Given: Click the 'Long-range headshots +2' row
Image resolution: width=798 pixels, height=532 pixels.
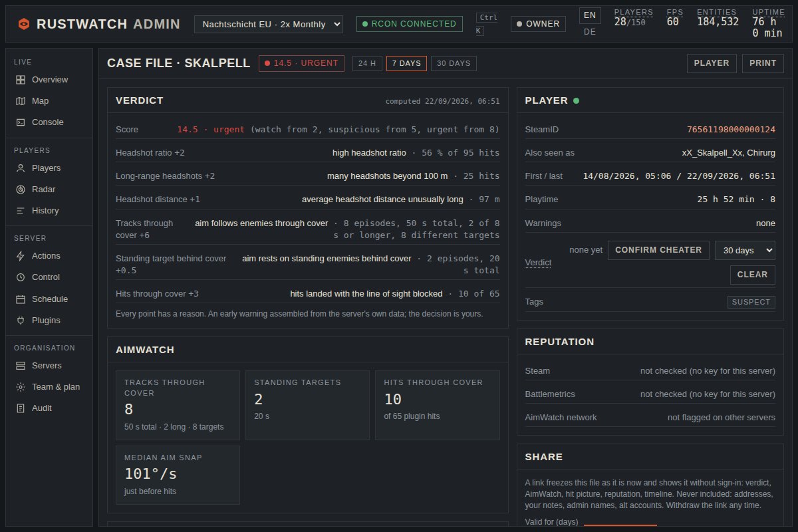Looking at the screenshot, I should (x=307, y=176).
